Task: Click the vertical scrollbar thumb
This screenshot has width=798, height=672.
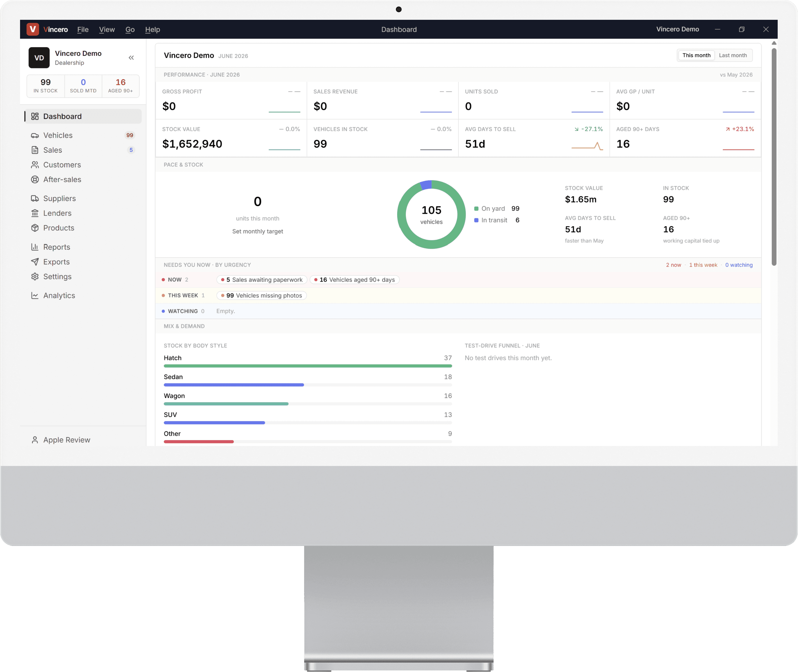Action: [x=774, y=157]
